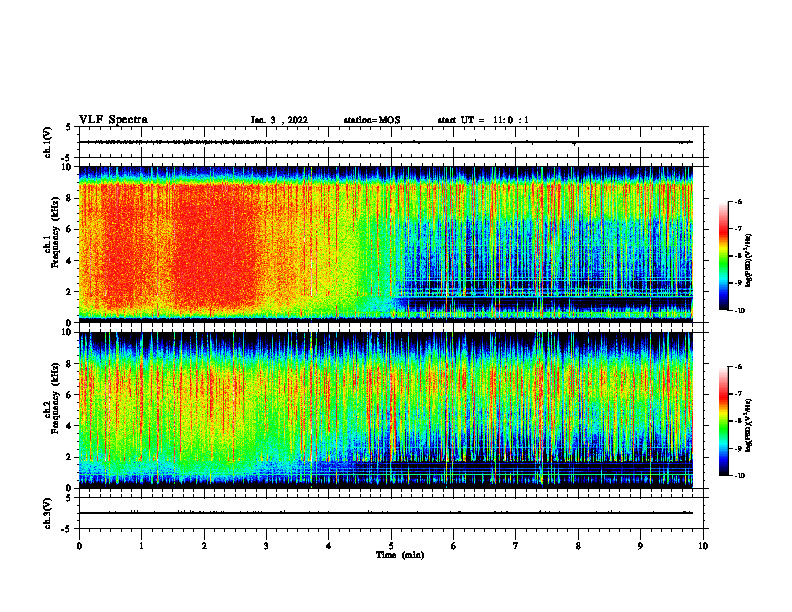Viewport: 792px width, 612px height.
Task: Click time axis tick label "4"
Action: tap(329, 546)
